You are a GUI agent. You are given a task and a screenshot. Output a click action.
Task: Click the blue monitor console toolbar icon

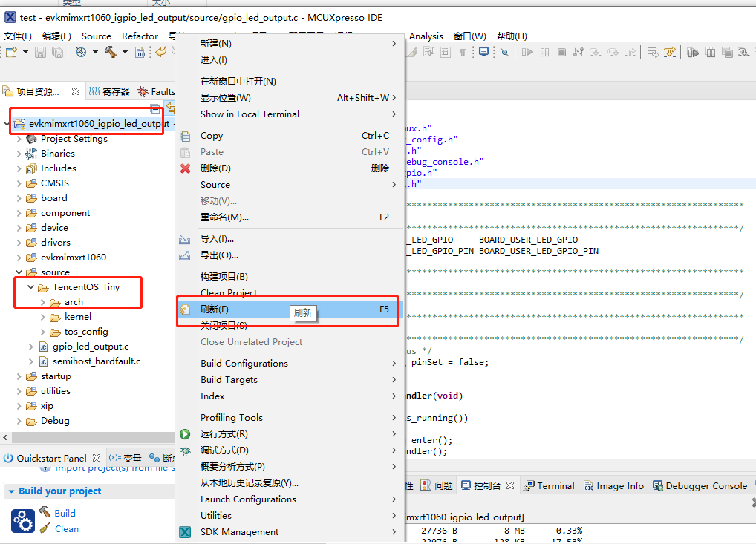(x=483, y=51)
